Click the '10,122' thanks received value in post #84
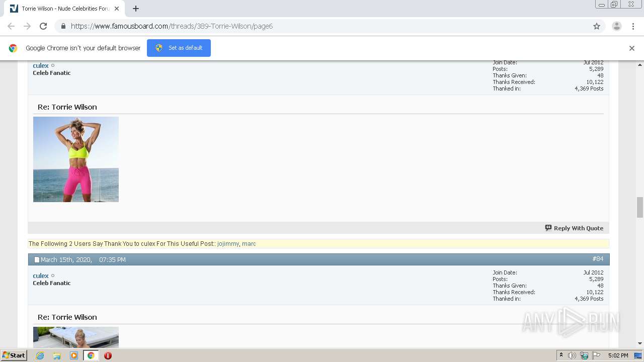The height and width of the screenshot is (362, 644). (x=595, y=292)
